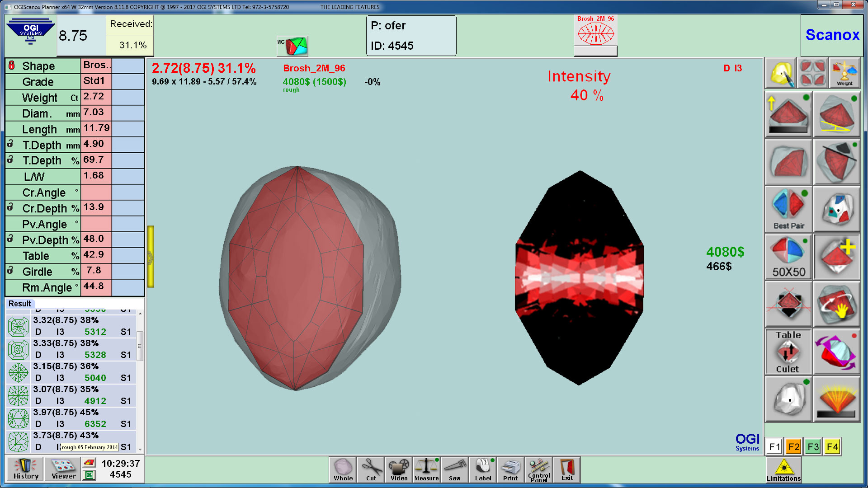Select the F2 preset tab
Image resolution: width=868 pixels, height=488 pixels.
coord(793,447)
